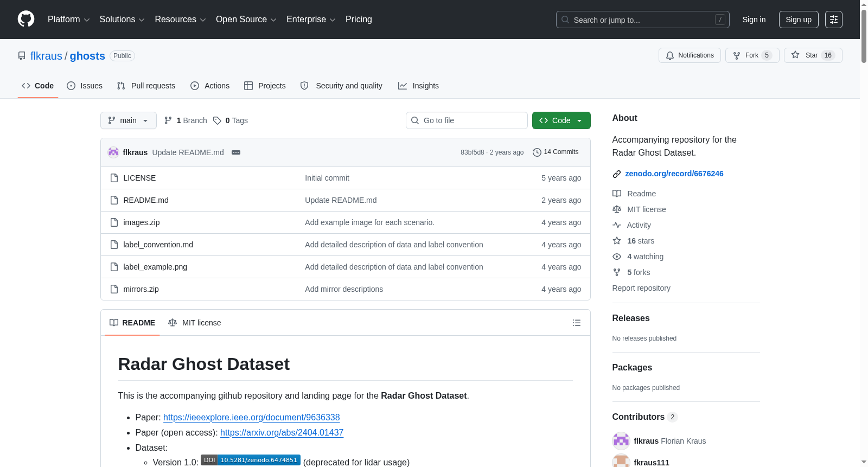Click the DOI 10.5281/zenodo.6474851 badge
The height and width of the screenshot is (467, 868).
(251, 460)
